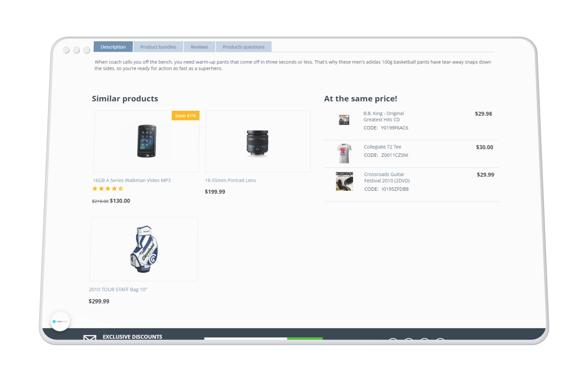Switch to Product bundles tab
Screen dimensions: 588x374
click(x=158, y=47)
